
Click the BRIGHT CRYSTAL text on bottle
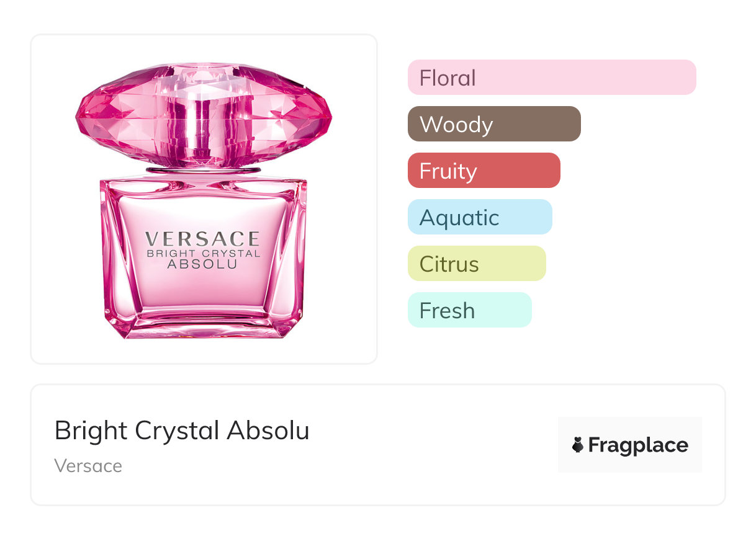click(x=202, y=252)
